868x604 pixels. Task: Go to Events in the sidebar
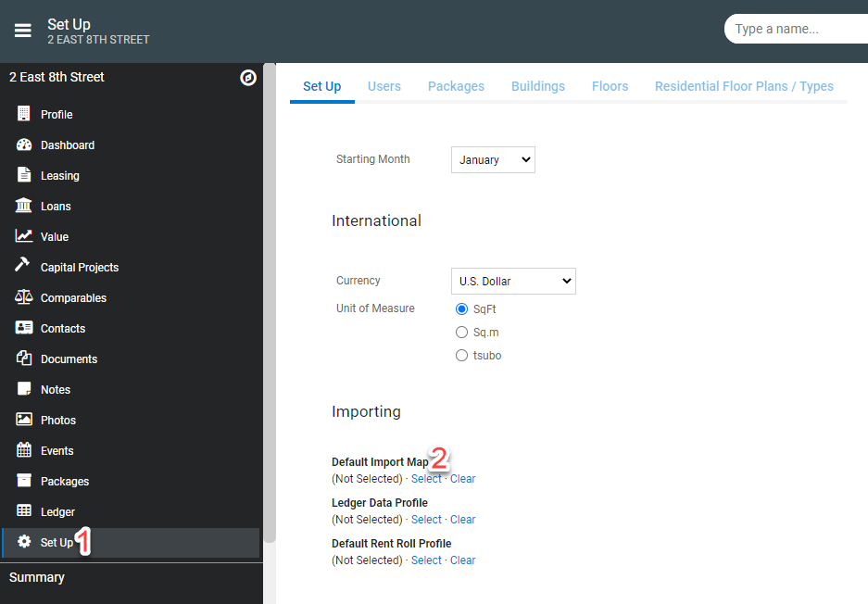57,450
